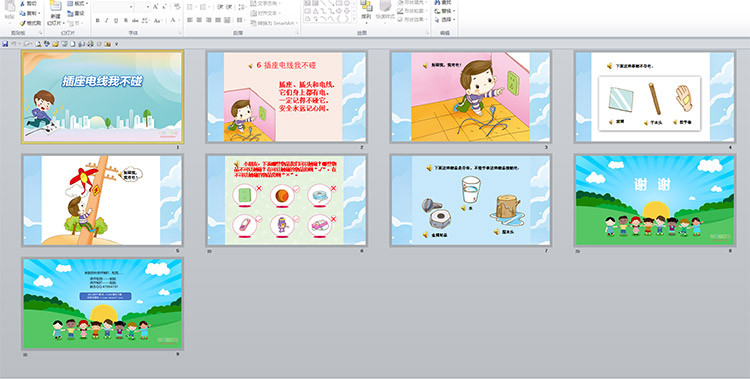Open the Font Color picker
This screenshot has height=379, width=750.
pos(174,21)
